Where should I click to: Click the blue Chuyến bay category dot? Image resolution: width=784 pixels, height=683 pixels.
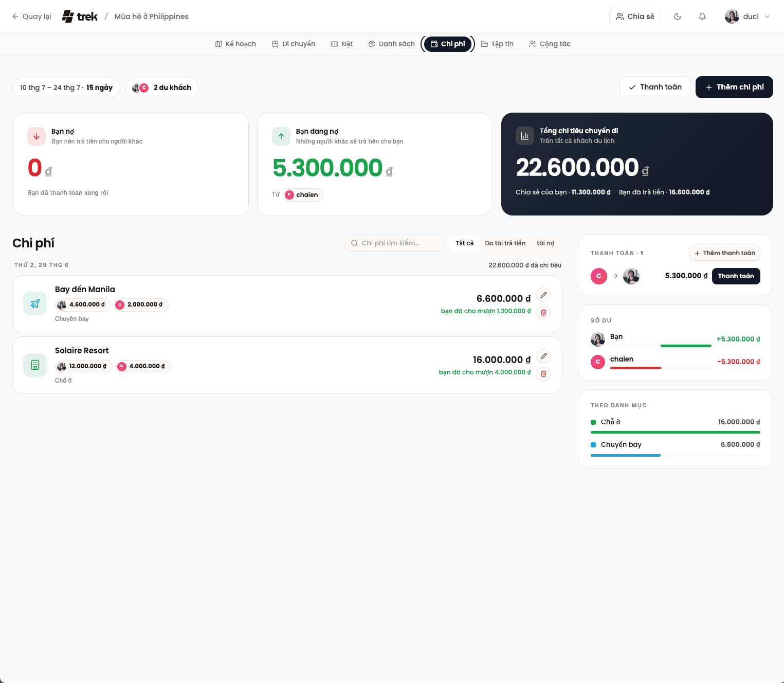[593, 445]
